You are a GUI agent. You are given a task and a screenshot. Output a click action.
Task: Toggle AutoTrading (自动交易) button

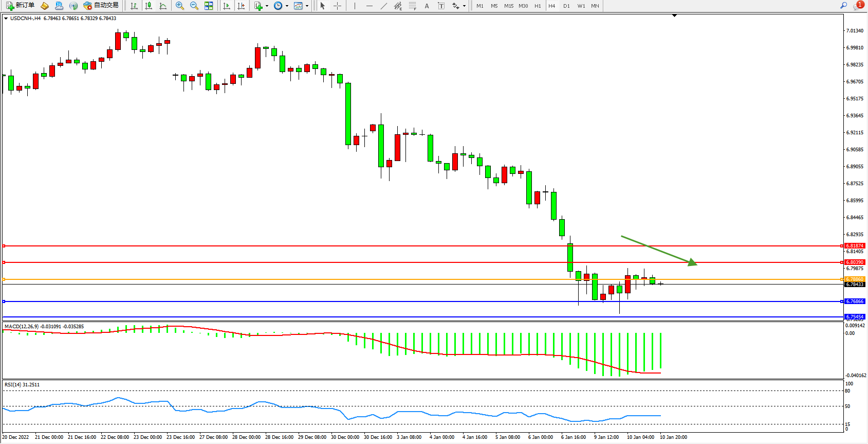(101, 6)
